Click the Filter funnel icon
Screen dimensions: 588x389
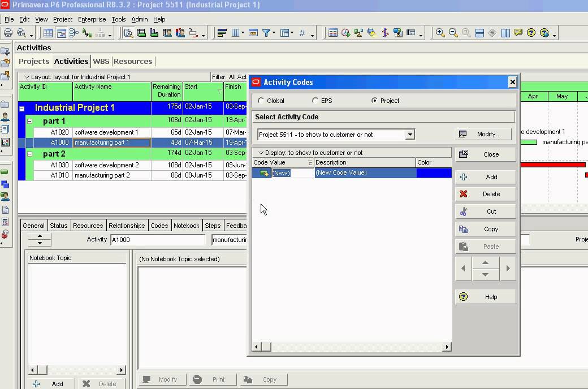(x=266, y=33)
